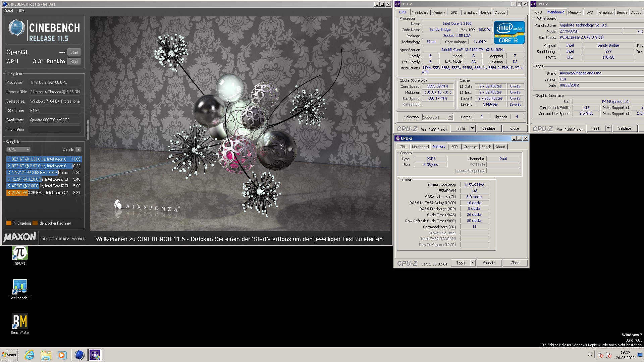Click the Cinebench panel splitter handle

point(88,130)
